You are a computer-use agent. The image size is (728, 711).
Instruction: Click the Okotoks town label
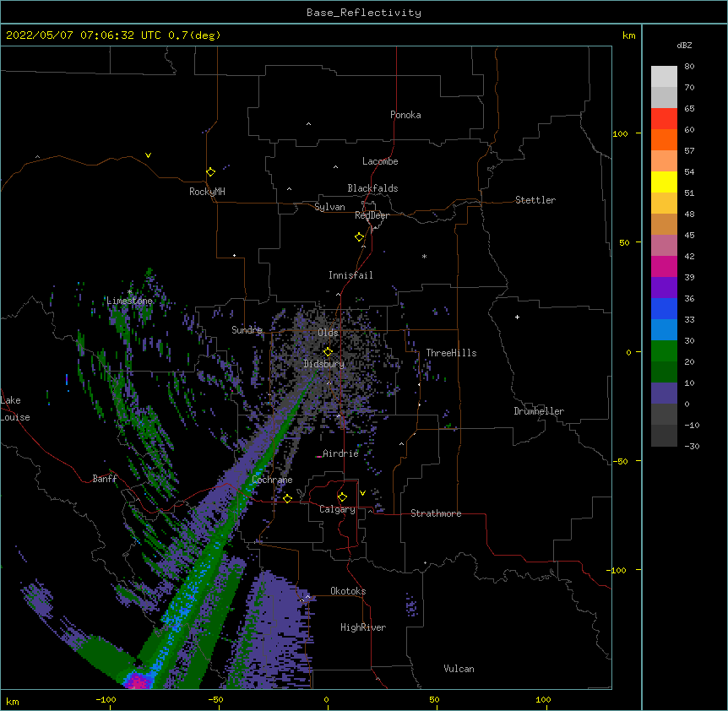348,591
